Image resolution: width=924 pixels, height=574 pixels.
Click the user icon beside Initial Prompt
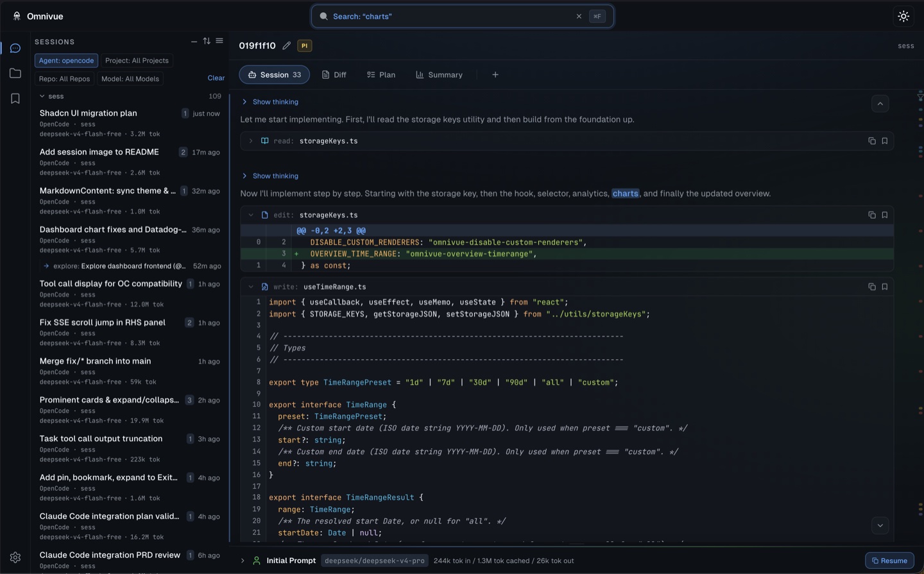coord(257,561)
